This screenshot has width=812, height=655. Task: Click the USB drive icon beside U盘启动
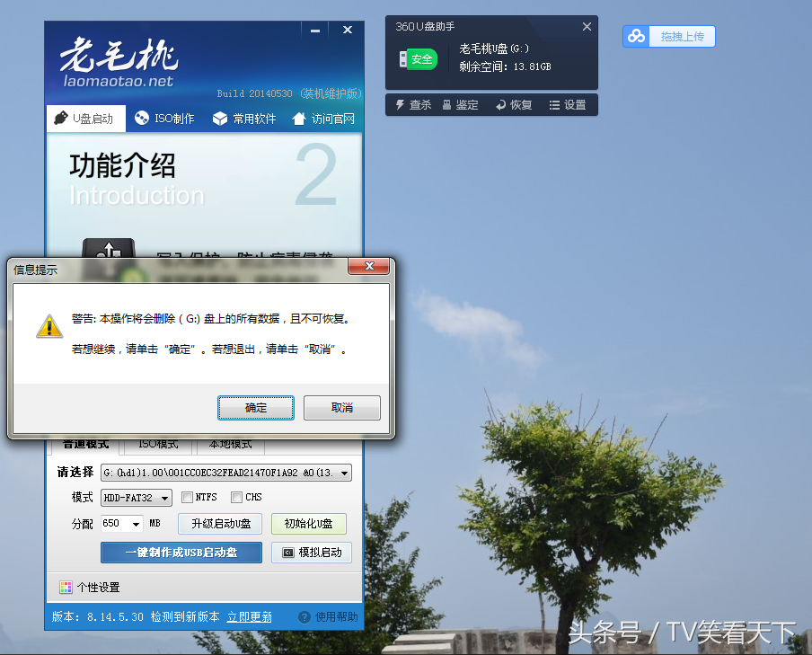pyautogui.click(x=61, y=118)
